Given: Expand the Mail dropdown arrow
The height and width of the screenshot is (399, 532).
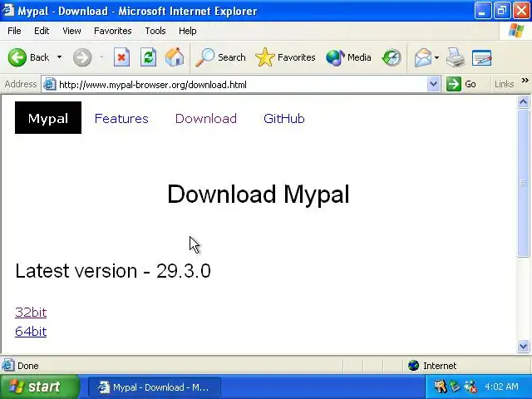Looking at the screenshot, I should click(x=436, y=57).
